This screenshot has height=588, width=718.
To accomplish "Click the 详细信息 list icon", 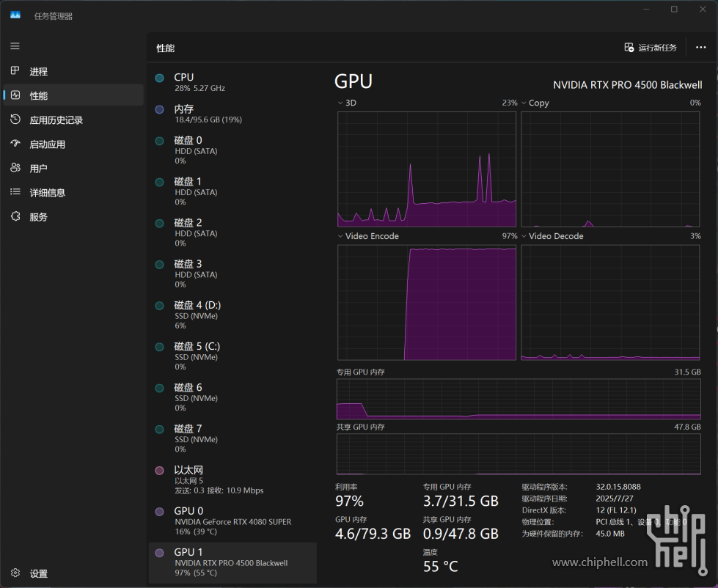I will (x=15, y=192).
